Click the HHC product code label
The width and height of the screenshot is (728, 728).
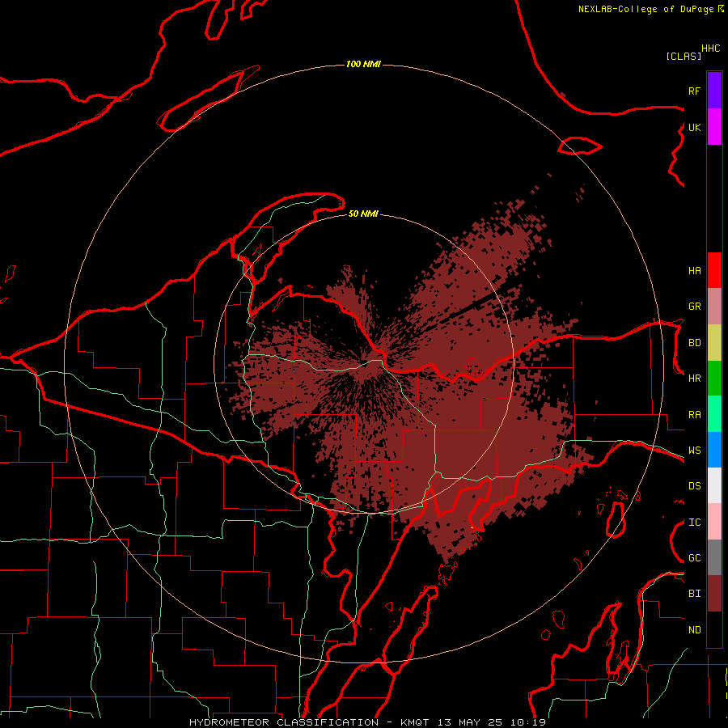pyautogui.click(x=710, y=49)
